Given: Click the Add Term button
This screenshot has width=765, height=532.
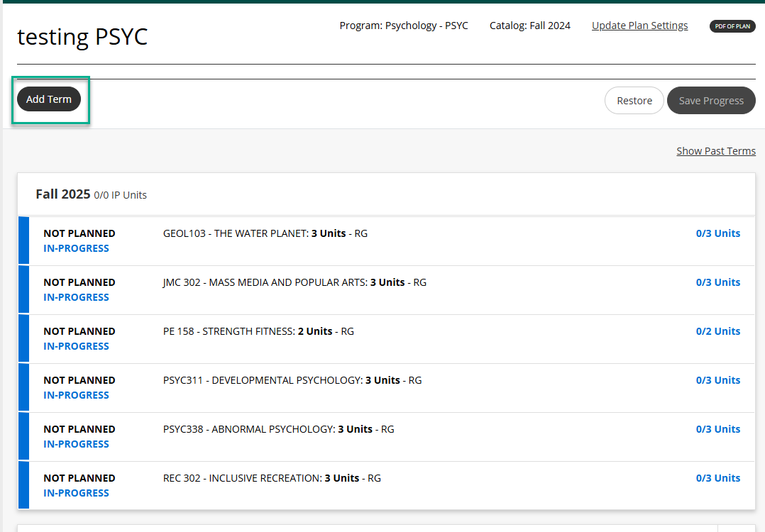Looking at the screenshot, I should tap(49, 99).
